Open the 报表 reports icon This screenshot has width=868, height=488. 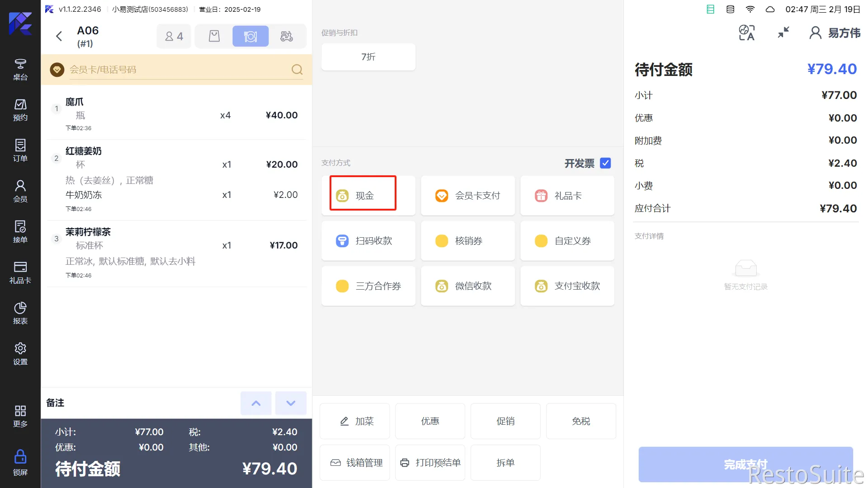point(20,314)
